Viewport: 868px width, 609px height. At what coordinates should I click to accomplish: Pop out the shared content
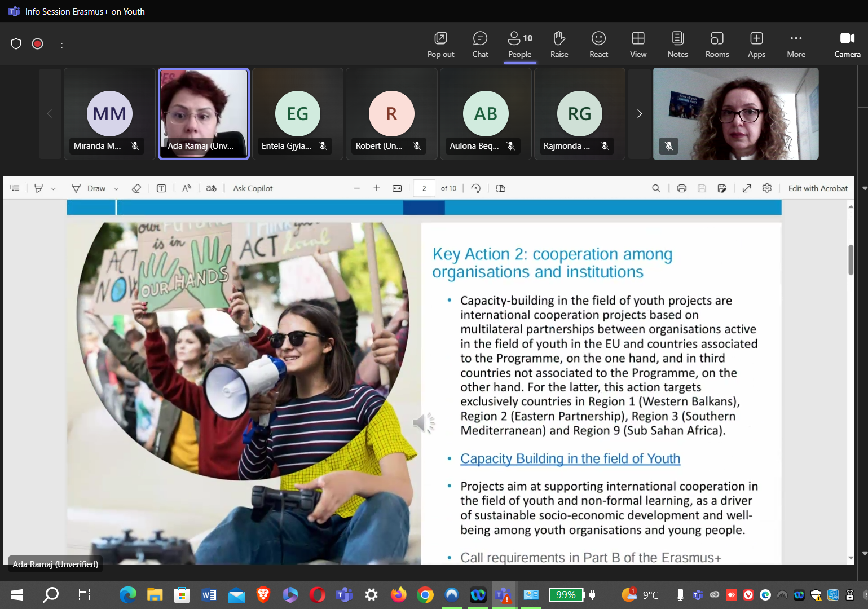pos(440,45)
